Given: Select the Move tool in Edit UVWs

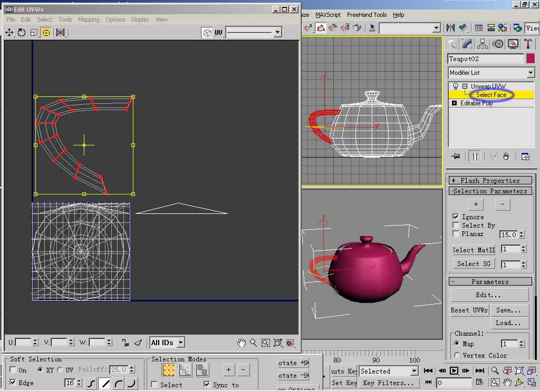Looking at the screenshot, I should pyautogui.click(x=9, y=33).
